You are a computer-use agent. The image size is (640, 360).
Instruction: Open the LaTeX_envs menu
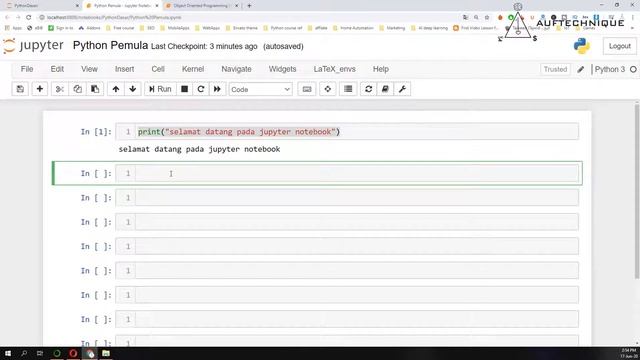[335, 69]
